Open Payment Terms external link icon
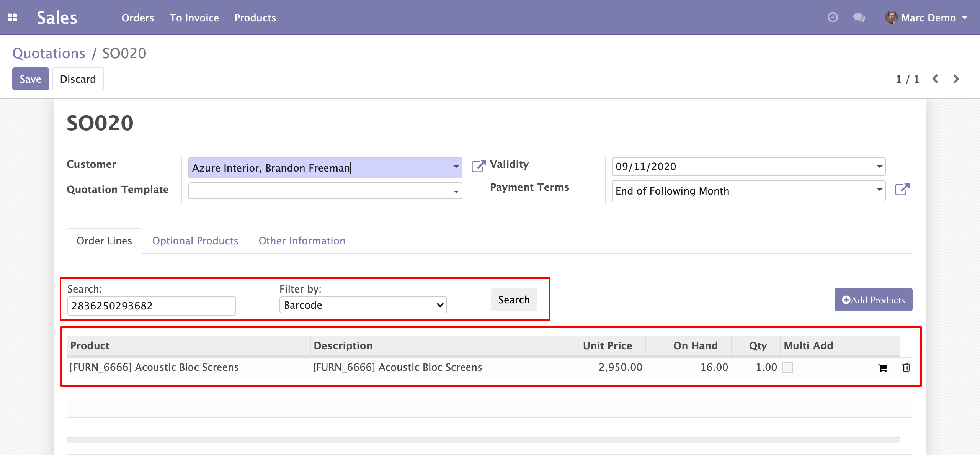The height and width of the screenshot is (455, 980). tap(902, 190)
